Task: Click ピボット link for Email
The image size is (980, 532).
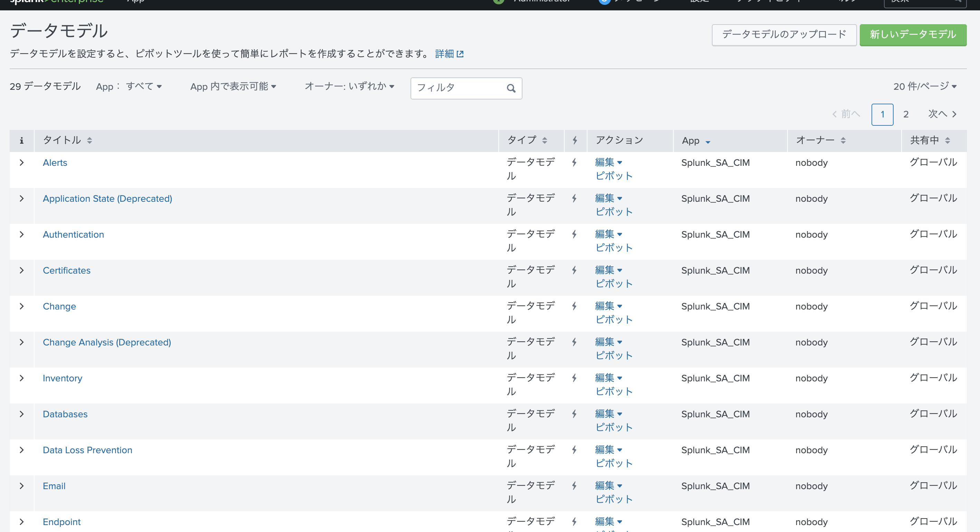Action: (x=614, y=499)
